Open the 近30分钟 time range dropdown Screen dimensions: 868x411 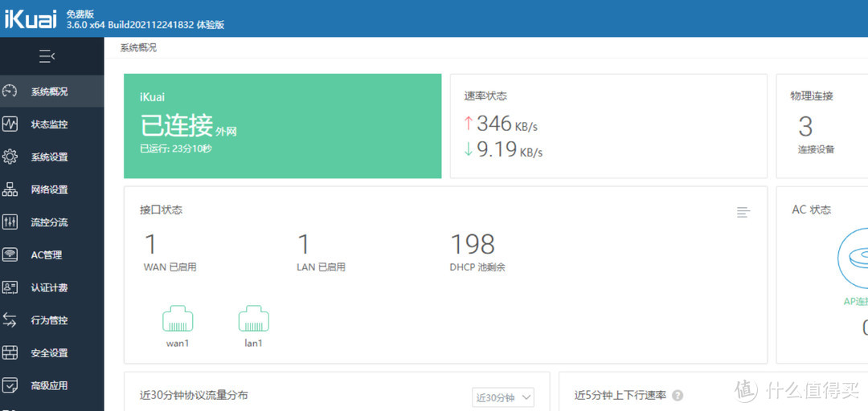[502, 397]
